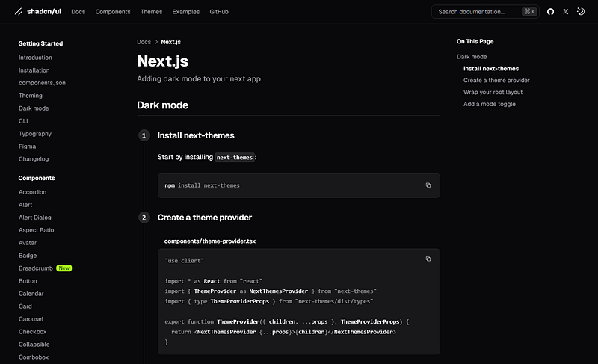598x364 pixels.
Task: Go to Introduction in sidebar
Action: coord(35,58)
